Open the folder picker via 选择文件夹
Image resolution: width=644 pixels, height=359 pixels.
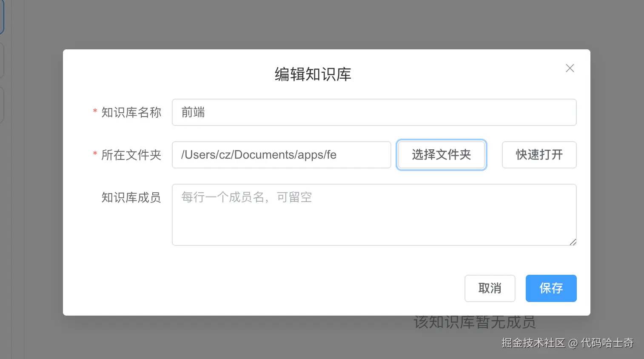click(x=441, y=155)
